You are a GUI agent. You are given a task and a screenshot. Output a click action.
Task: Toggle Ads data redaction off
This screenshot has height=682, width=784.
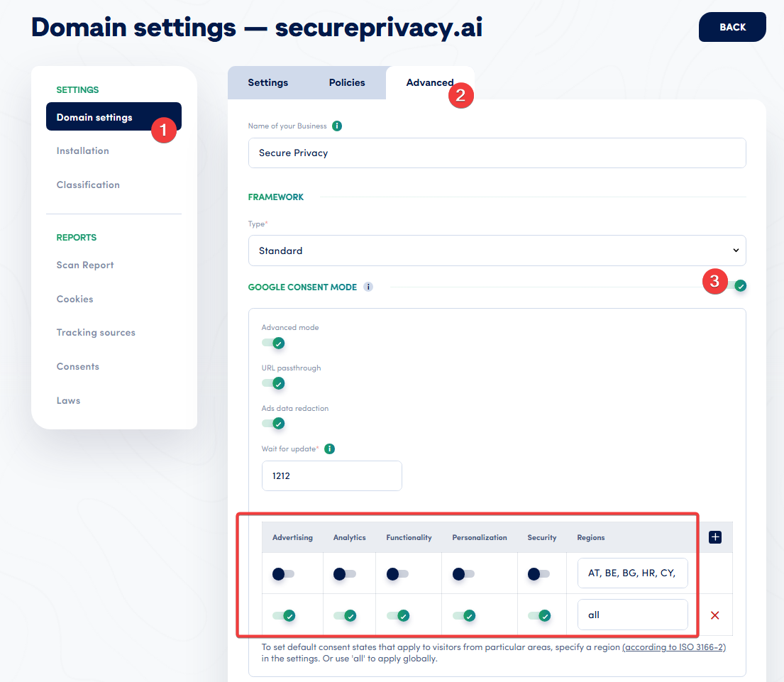(x=273, y=424)
